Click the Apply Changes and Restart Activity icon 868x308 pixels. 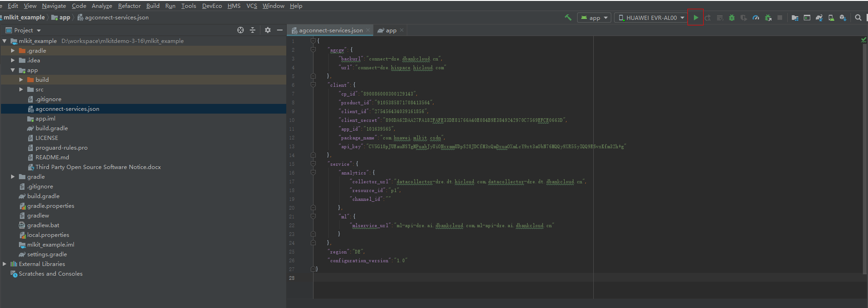pyautogui.click(x=708, y=18)
